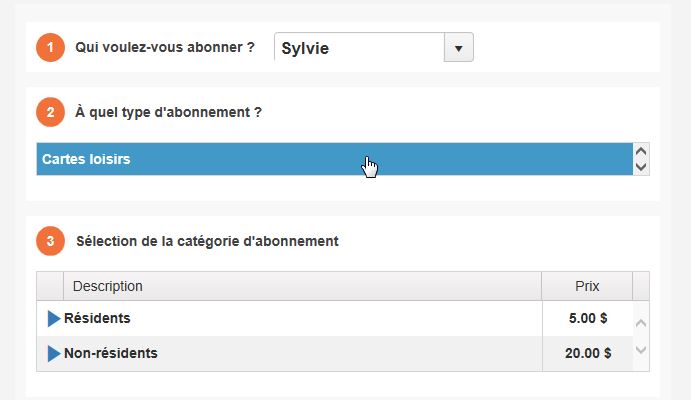Click the category table scroll up arrow
This screenshot has height=400, width=691.
641,323
